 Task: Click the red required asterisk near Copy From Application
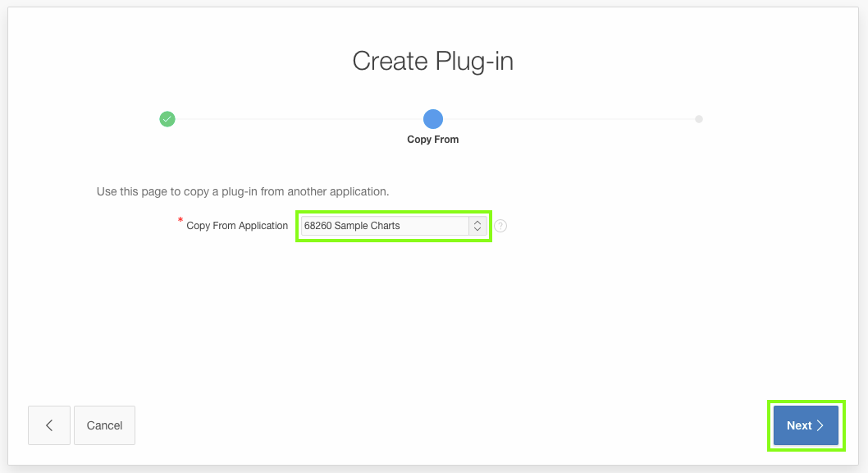[180, 221]
